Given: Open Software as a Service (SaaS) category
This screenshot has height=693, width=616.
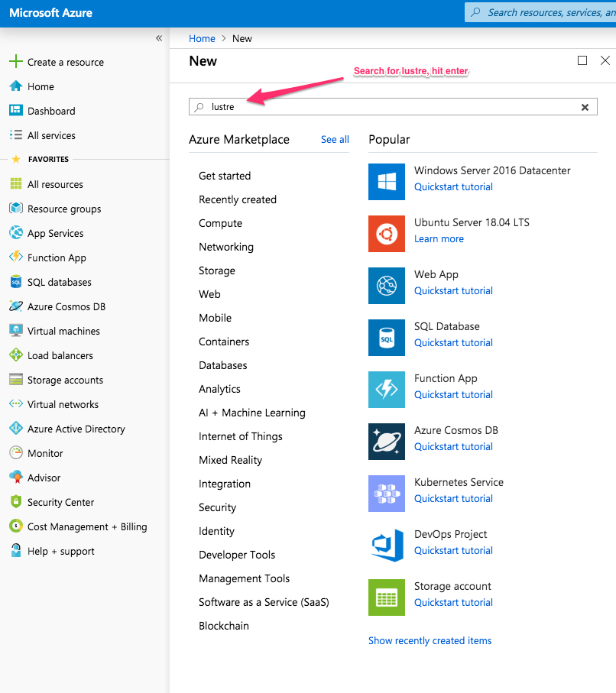Looking at the screenshot, I should pos(264,602).
